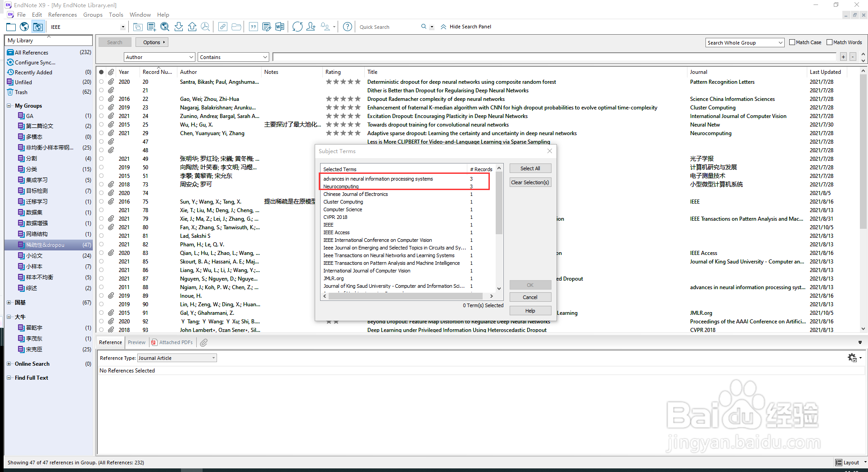Click the search term input field
The image size is (868, 472).
click(x=554, y=57)
